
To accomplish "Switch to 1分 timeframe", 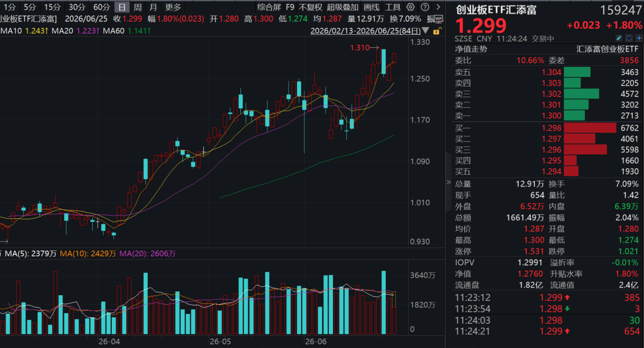I will point(10,7).
